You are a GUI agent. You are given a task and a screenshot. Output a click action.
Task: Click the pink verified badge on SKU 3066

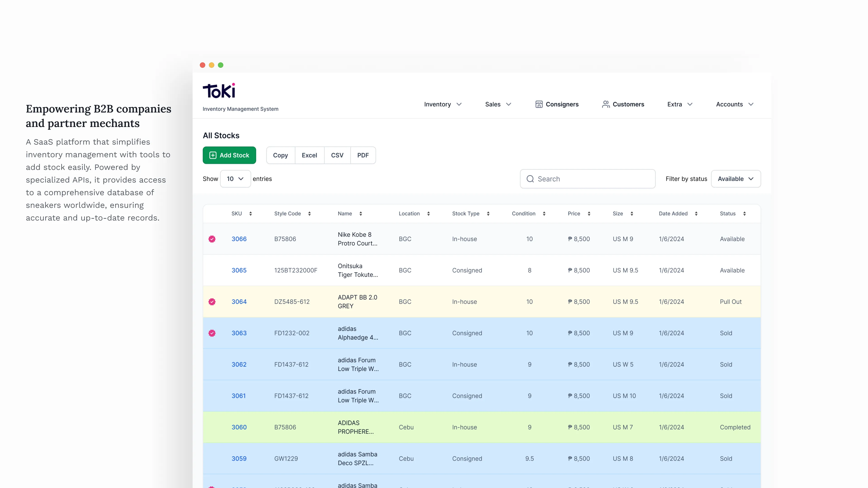tap(212, 239)
